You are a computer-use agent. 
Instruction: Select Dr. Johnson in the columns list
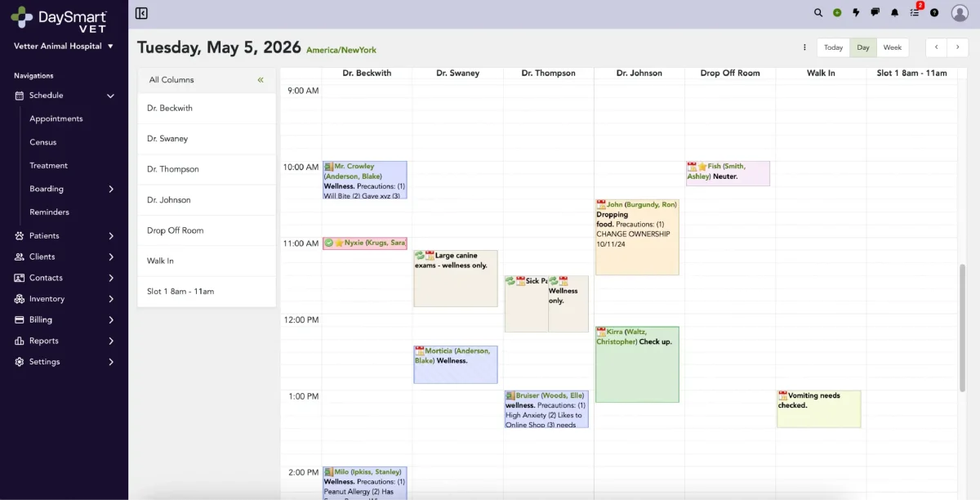207,200
